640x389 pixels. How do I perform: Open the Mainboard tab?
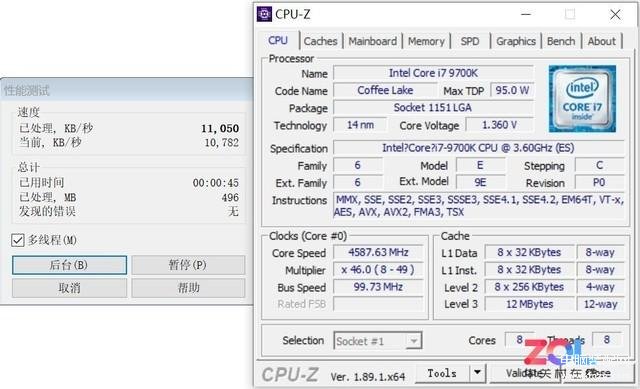click(372, 41)
